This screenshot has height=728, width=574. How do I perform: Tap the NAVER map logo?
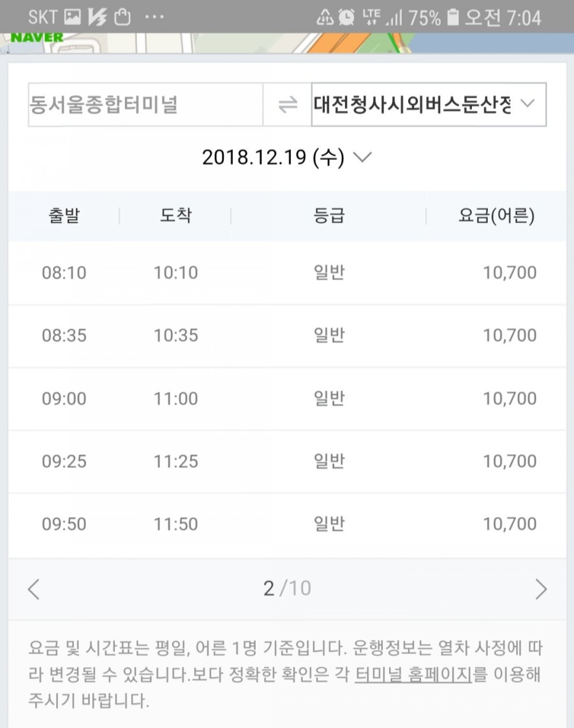click(37, 38)
